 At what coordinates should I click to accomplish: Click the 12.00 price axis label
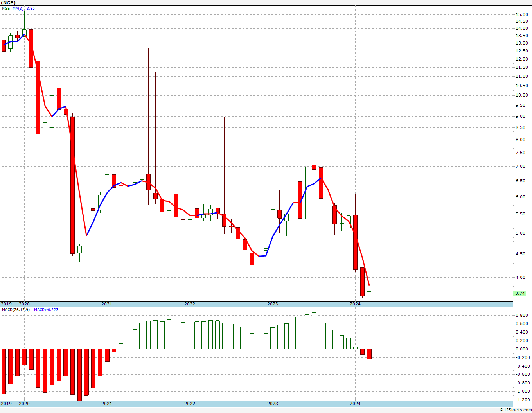[x=522, y=59]
